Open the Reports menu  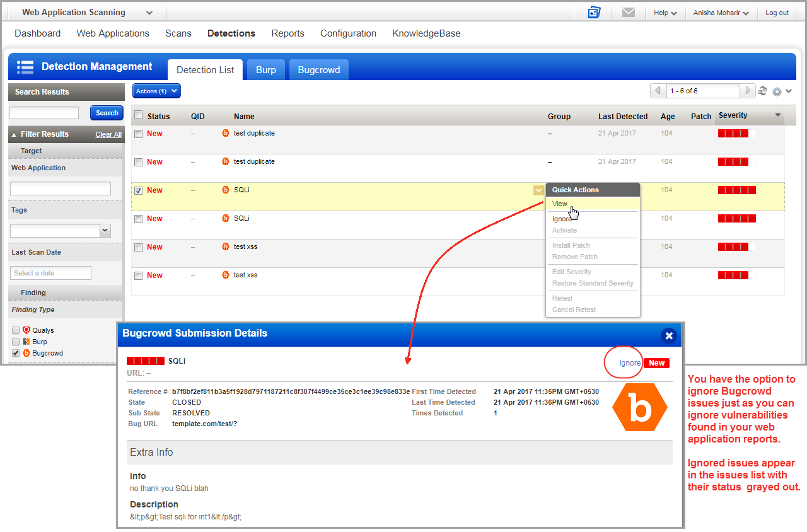[x=288, y=33]
